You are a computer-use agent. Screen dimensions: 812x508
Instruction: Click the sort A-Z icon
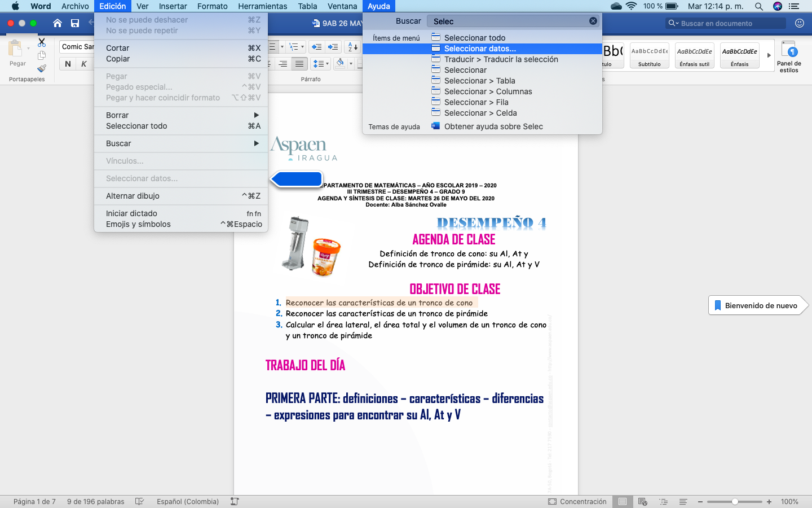(x=352, y=47)
